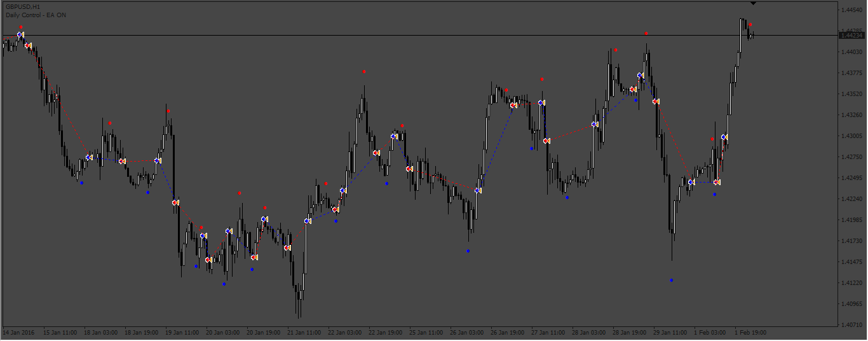This screenshot has width=868, height=341.
Task: Click the 1.43520 price scale value
Action: coord(851,94)
